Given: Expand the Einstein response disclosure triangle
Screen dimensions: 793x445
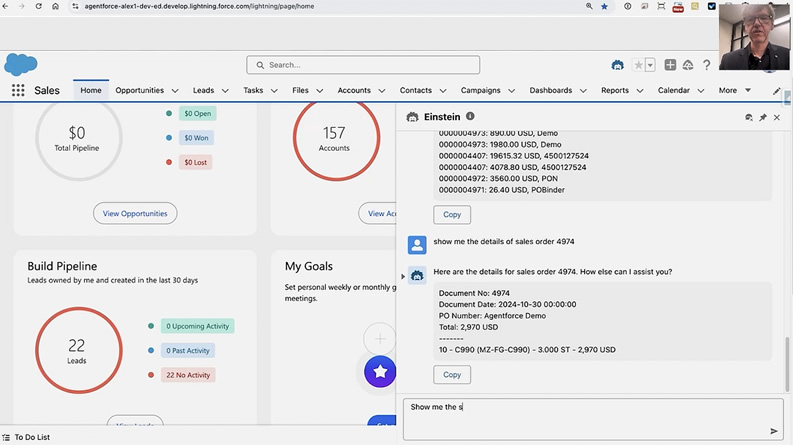Looking at the screenshot, I should click(403, 277).
